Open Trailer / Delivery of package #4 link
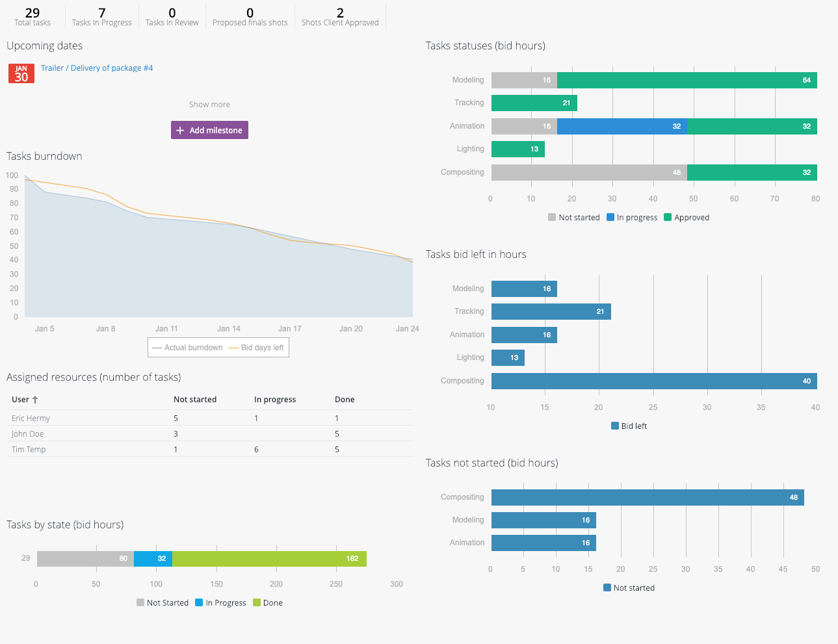Image resolution: width=838 pixels, height=644 pixels. pyautogui.click(x=97, y=68)
